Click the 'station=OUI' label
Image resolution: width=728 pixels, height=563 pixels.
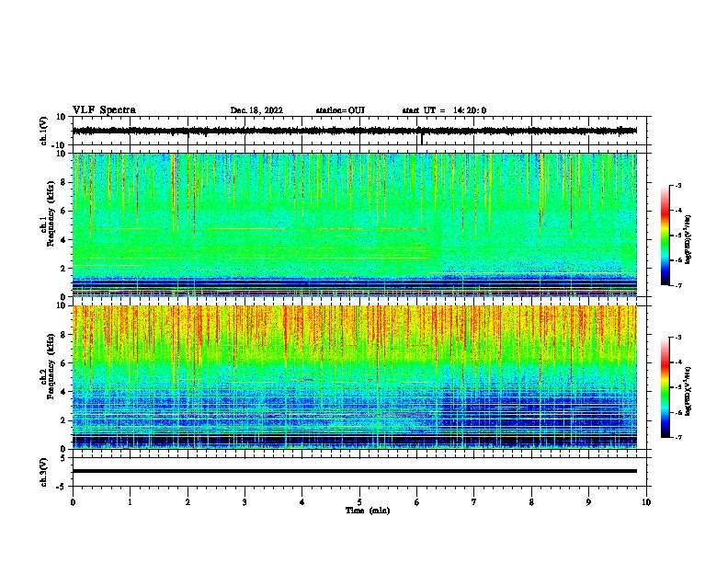(x=340, y=110)
